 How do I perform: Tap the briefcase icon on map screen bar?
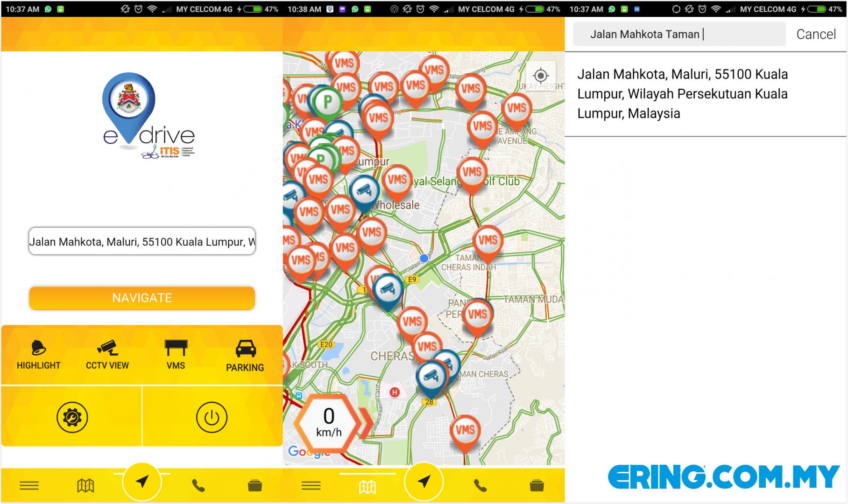[537, 486]
